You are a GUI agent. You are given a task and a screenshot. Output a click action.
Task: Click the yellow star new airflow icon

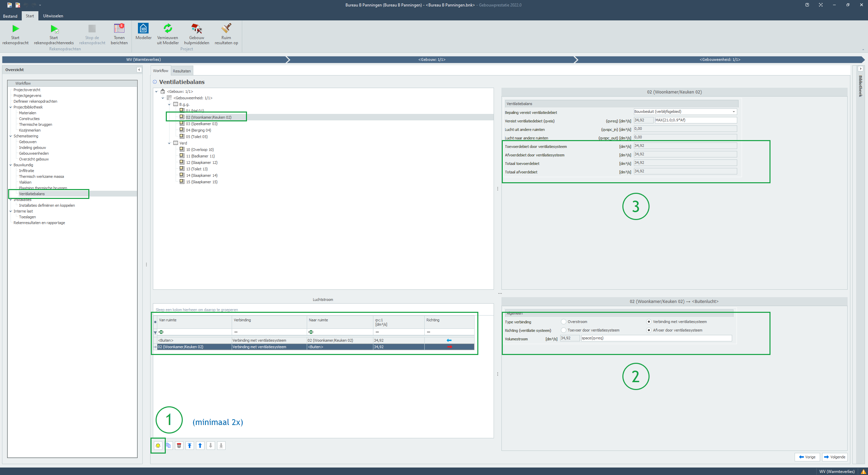coord(158,445)
